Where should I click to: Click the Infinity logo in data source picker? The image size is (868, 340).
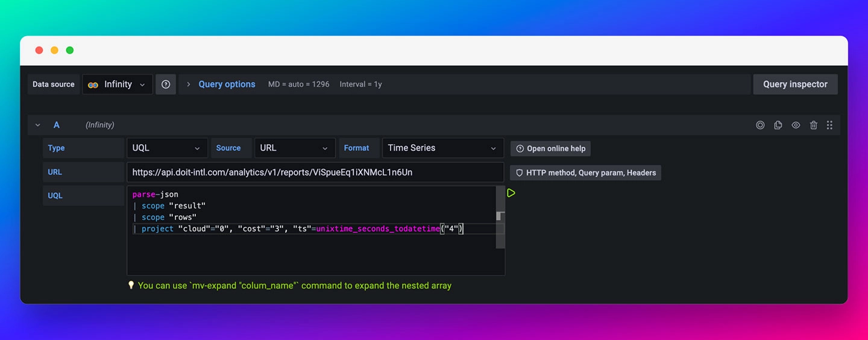tap(93, 84)
